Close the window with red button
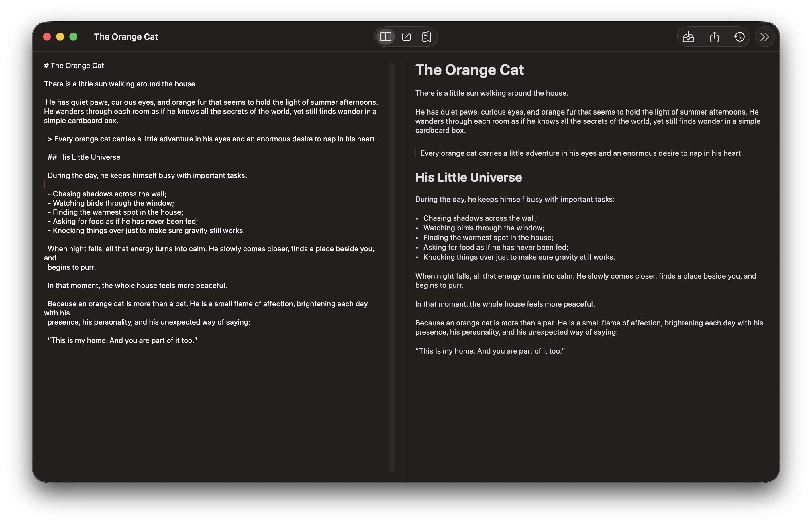Image resolution: width=812 pixels, height=525 pixels. [x=47, y=36]
